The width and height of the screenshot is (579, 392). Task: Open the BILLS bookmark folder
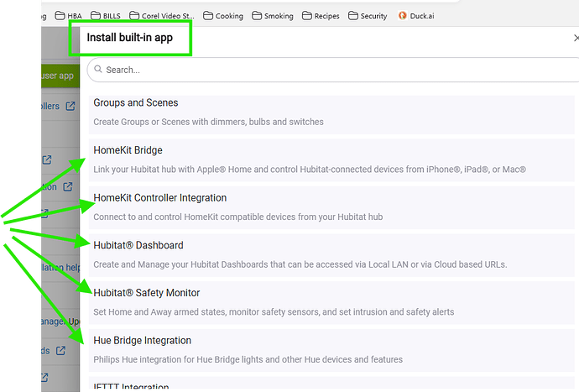pyautogui.click(x=105, y=16)
